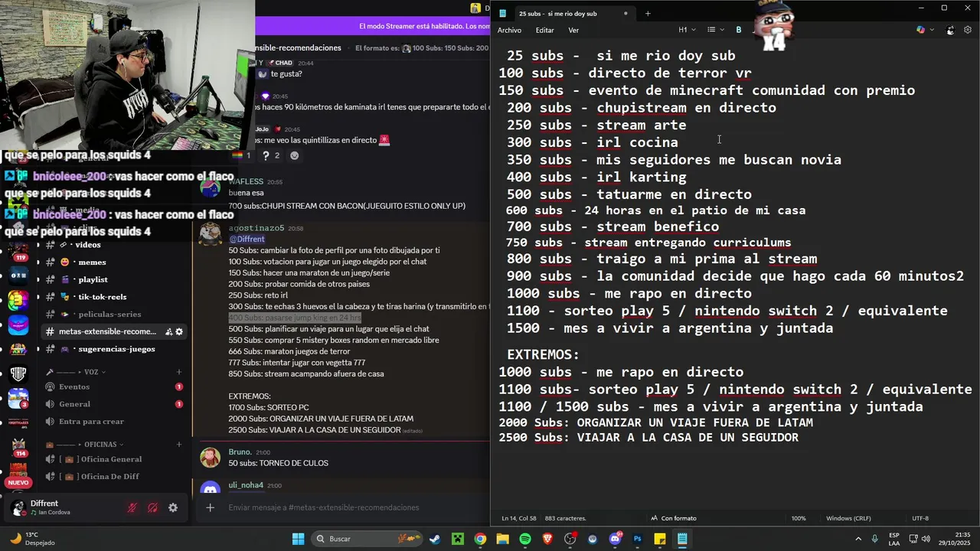Click 'Windows (CRLF)' line ending indicator
The image size is (980, 551).
848,518
